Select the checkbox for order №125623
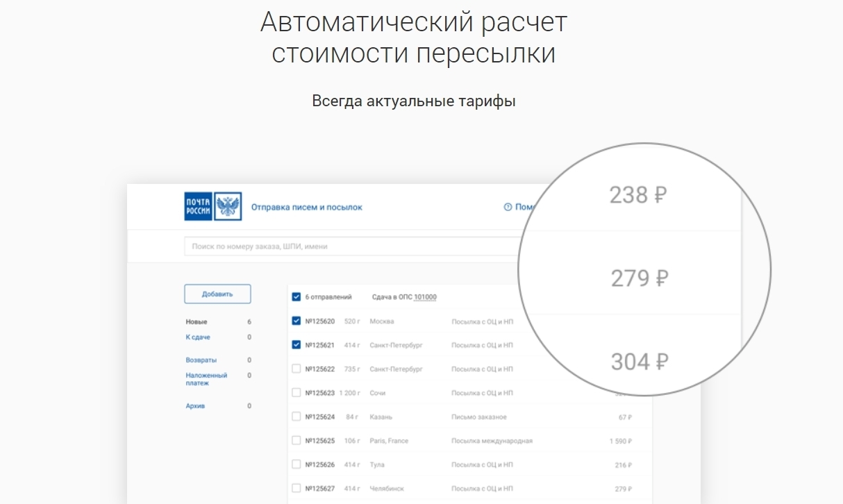 tap(297, 393)
